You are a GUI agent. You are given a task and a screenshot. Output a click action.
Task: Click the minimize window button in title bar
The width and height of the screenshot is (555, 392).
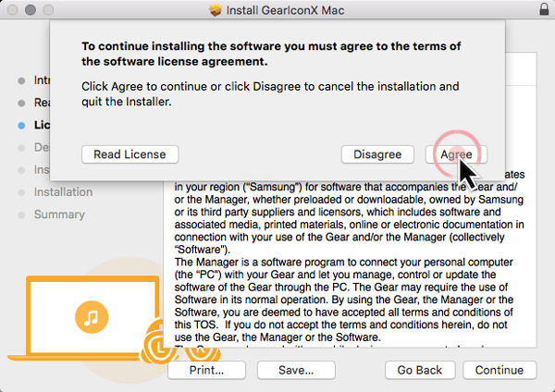[x=31, y=10]
